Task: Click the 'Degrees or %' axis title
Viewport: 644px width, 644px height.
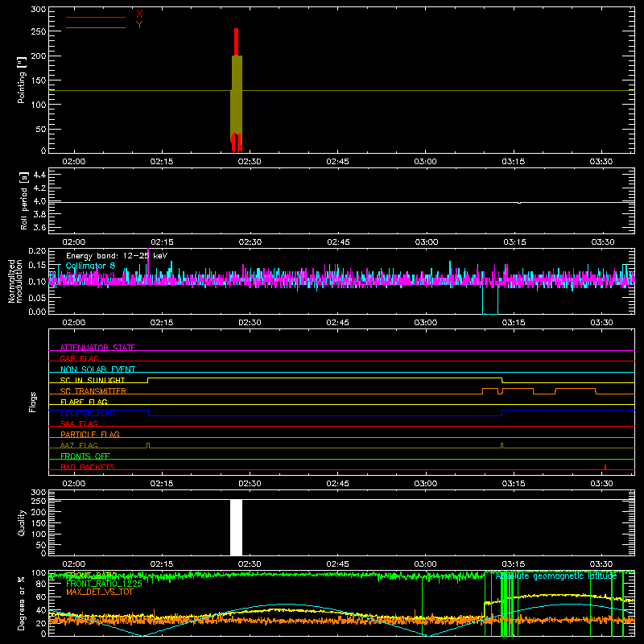Action: point(21,603)
